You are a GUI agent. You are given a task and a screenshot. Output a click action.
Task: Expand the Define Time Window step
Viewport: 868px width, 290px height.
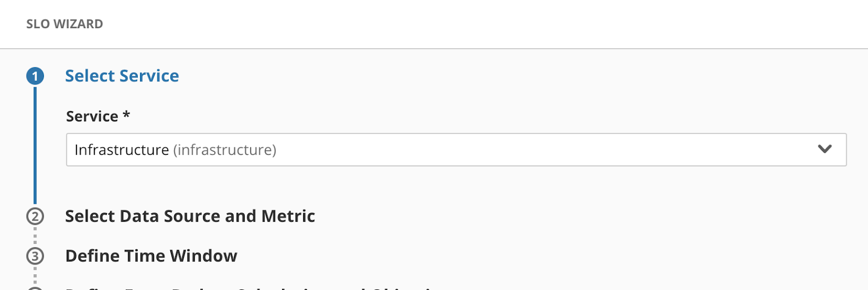point(151,256)
